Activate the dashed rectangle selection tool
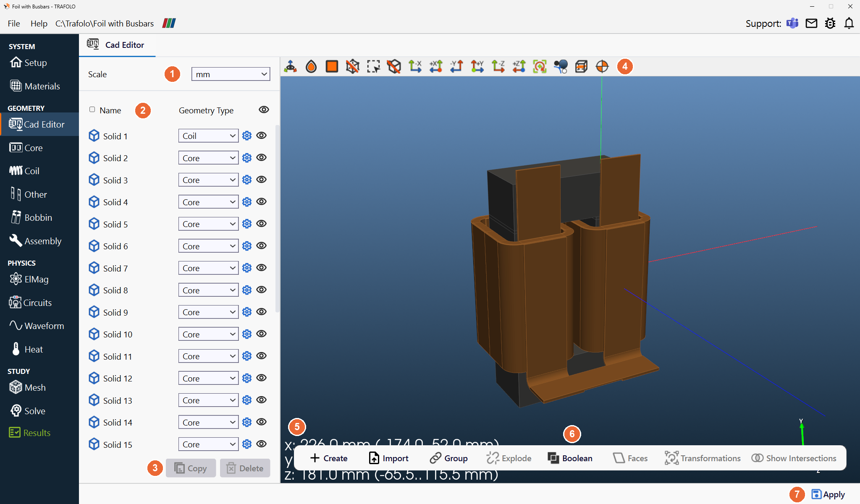Image resolution: width=860 pixels, height=504 pixels. [373, 66]
